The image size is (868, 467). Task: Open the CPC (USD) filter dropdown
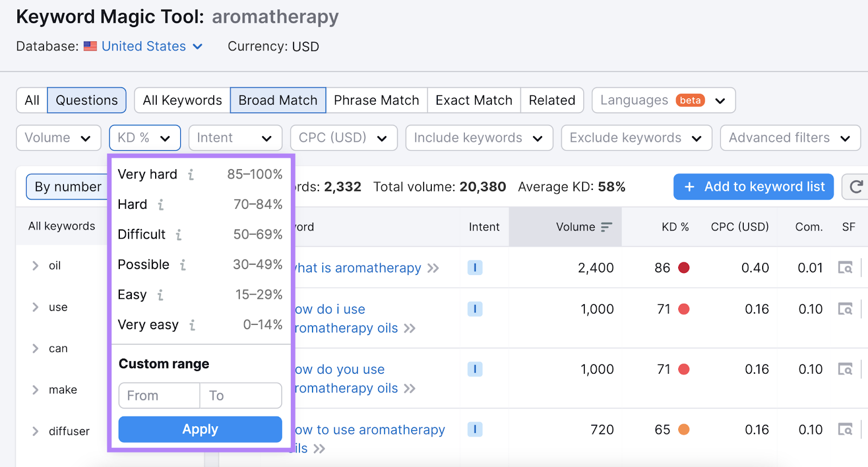pos(344,138)
